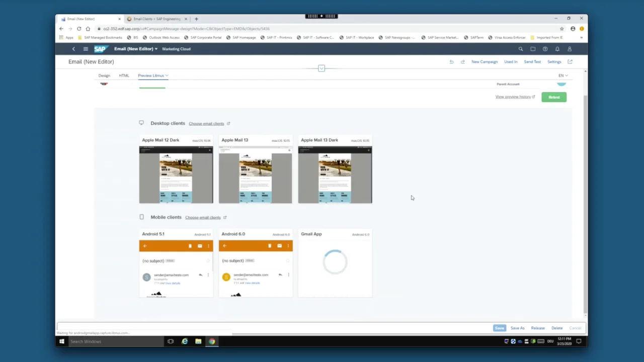This screenshot has width=644, height=362.
Task: Reload the page with Chrome's refresh button
Action: (x=79, y=29)
